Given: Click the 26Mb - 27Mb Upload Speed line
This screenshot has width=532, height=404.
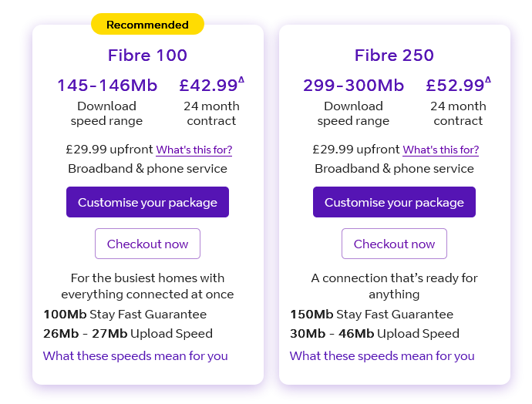Looking at the screenshot, I should tap(128, 333).
